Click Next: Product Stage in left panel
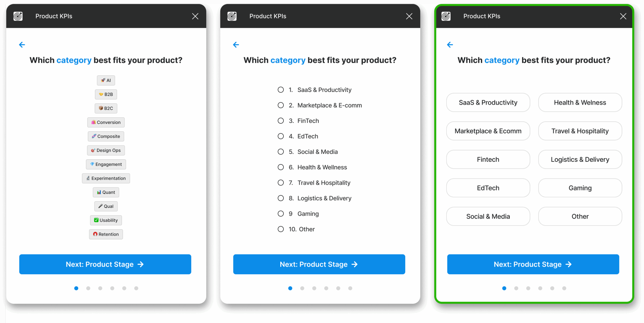The width and height of the screenshot is (644, 323). click(x=105, y=264)
